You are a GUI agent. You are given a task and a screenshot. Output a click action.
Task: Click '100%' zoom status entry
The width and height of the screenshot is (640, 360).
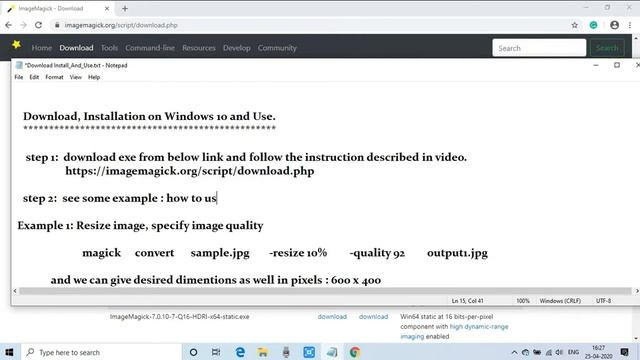523,301
